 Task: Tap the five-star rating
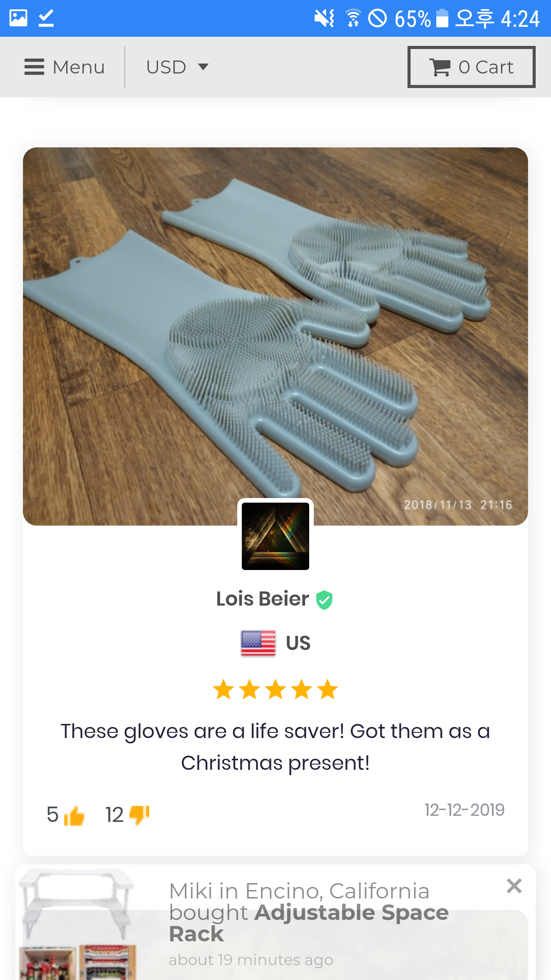click(275, 689)
